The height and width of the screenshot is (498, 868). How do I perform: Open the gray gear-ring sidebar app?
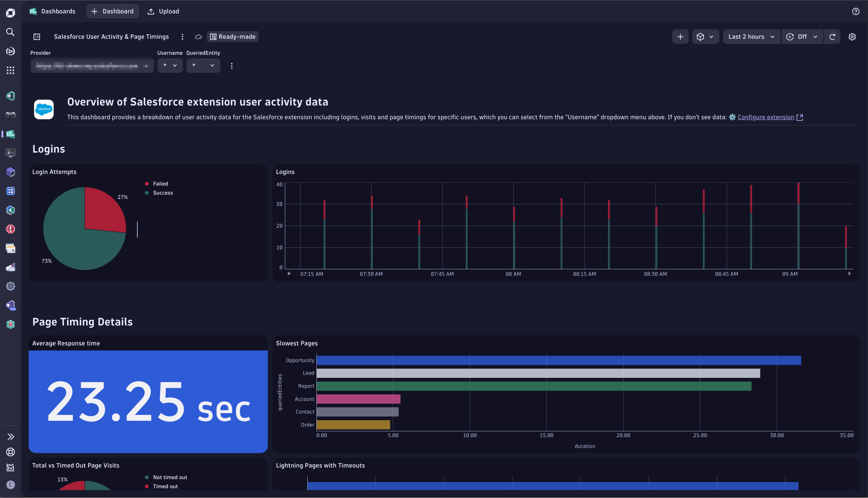[x=11, y=286]
